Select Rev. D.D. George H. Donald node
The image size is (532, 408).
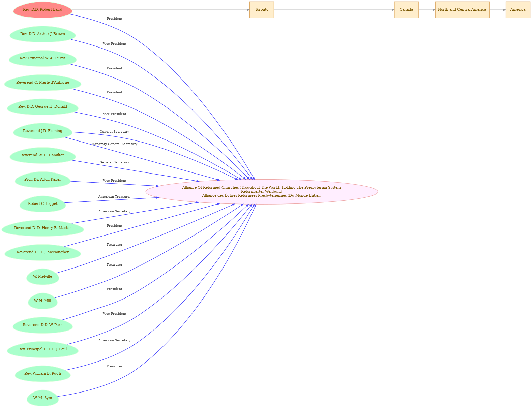pyautogui.click(x=43, y=107)
